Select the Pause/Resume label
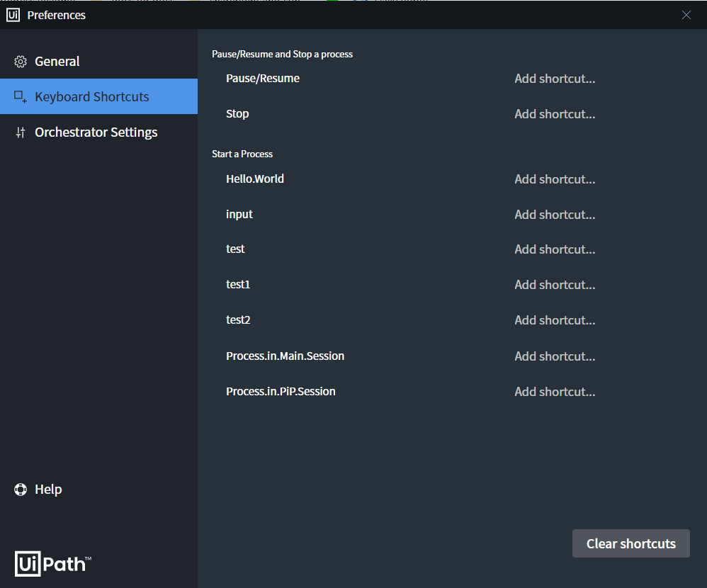The height and width of the screenshot is (588, 707). coord(262,79)
